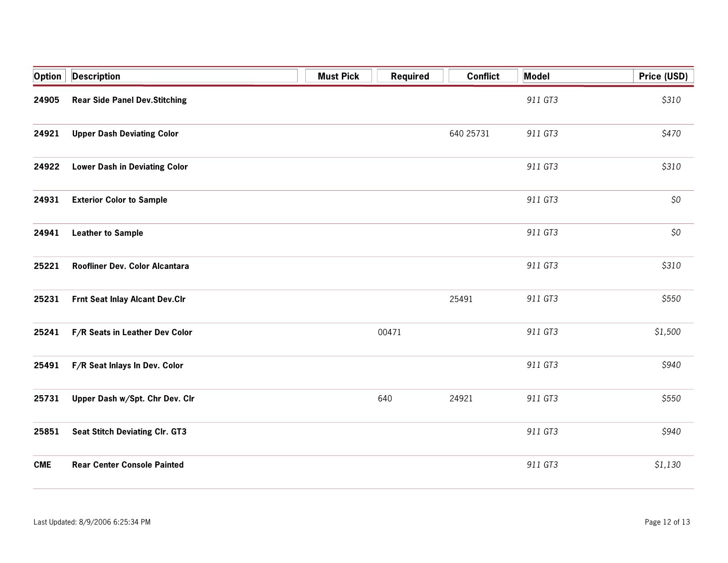
Task: Click the Price (USD) column header
Action: [663, 76]
